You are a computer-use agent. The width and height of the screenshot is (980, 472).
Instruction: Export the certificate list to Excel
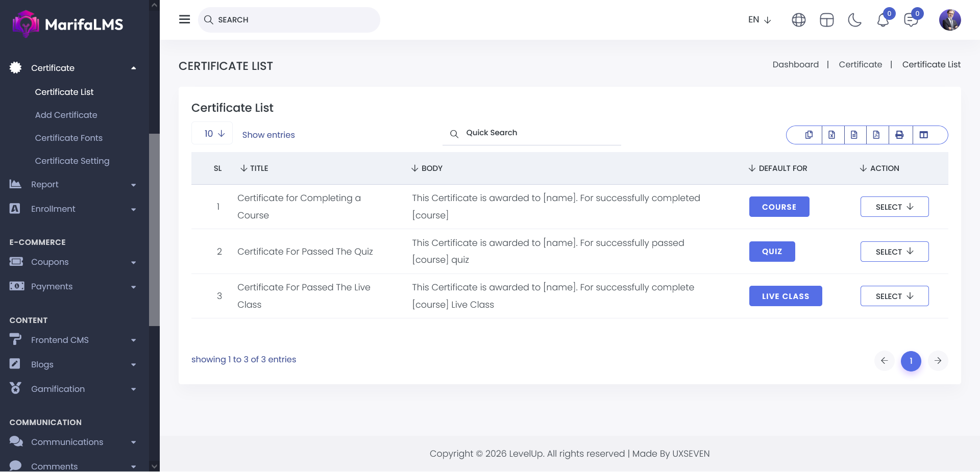pyautogui.click(x=832, y=135)
